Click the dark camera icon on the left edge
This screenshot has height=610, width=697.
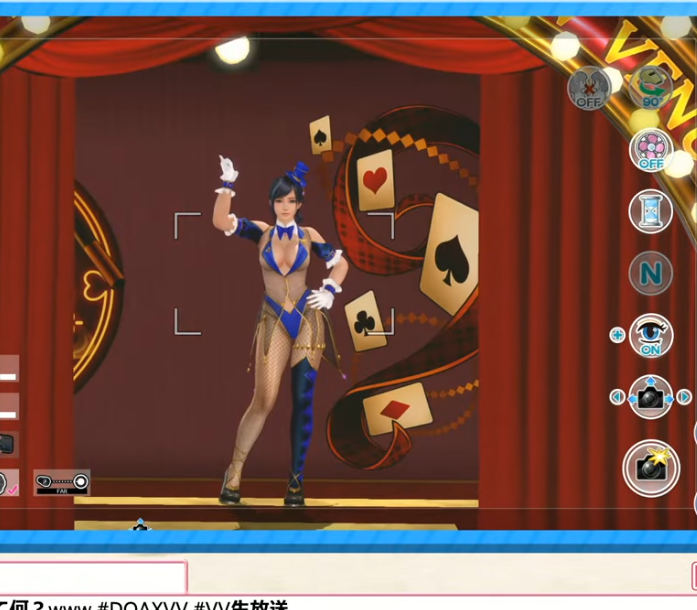9,444
